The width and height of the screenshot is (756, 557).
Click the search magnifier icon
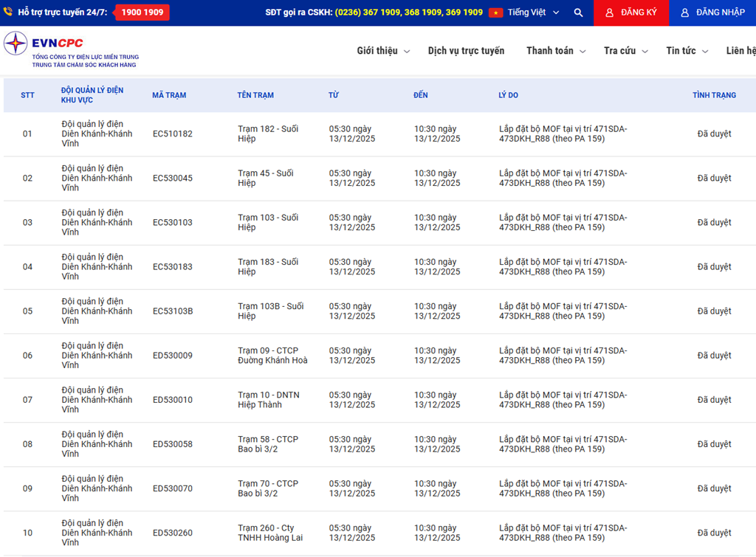(x=578, y=13)
